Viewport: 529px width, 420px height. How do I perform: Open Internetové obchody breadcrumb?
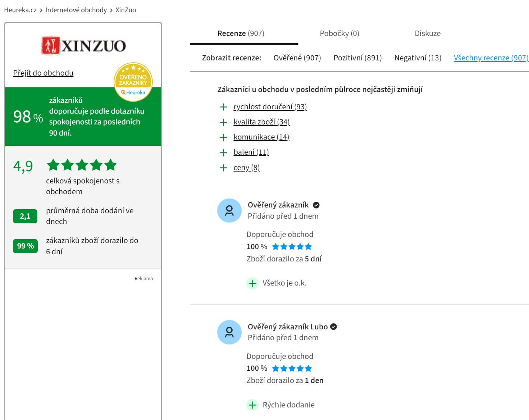coord(76,10)
